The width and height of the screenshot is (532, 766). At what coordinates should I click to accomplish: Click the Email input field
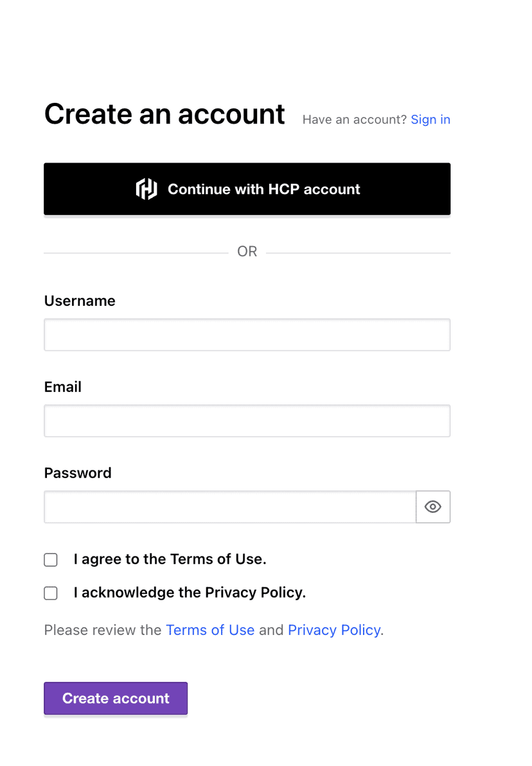tap(247, 420)
